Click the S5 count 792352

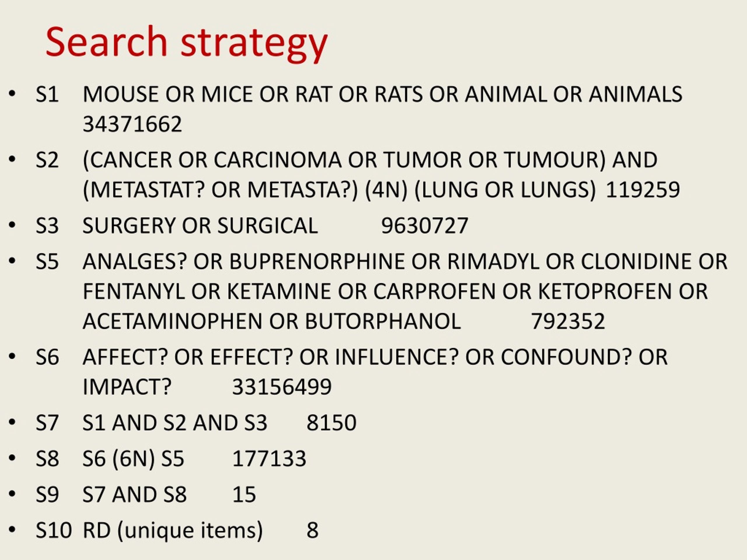[568, 321]
